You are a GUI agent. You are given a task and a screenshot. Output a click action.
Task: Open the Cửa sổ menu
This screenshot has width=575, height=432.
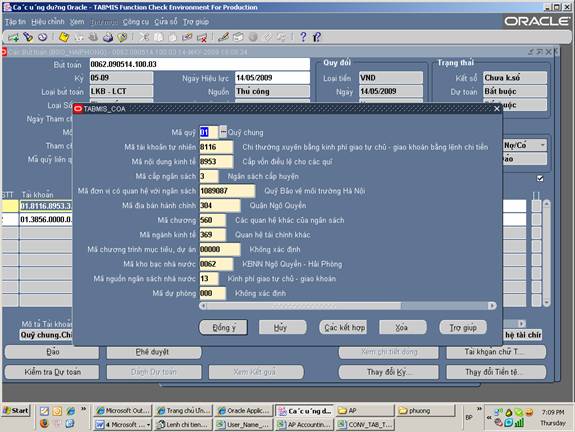coord(166,22)
